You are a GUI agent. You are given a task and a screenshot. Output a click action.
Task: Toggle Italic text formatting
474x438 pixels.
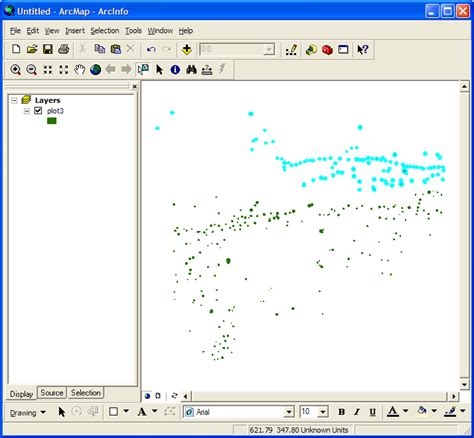[x=357, y=412]
